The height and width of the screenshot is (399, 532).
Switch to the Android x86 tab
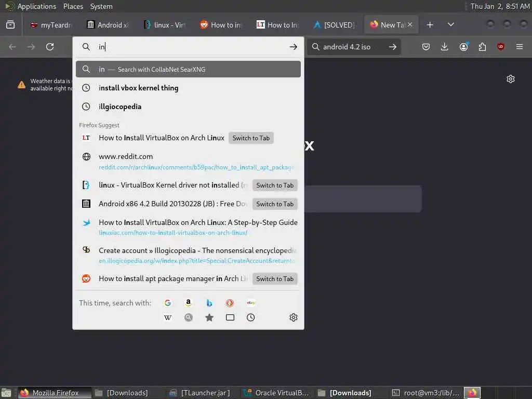(x=108, y=25)
